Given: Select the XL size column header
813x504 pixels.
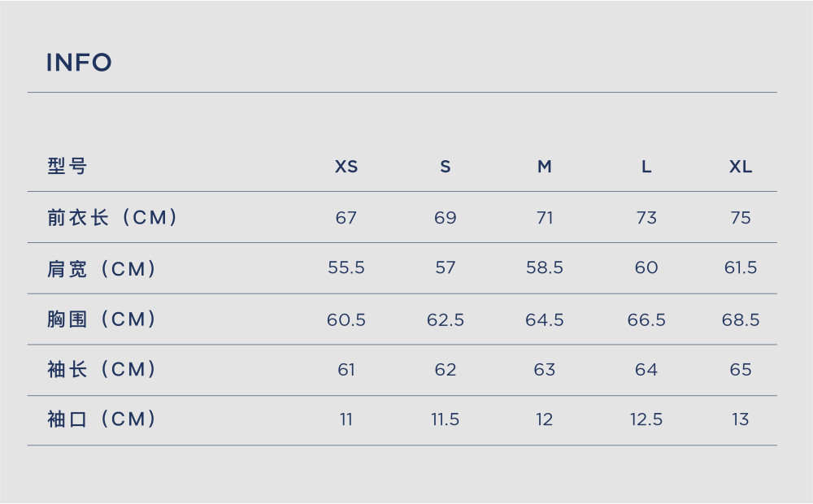Looking at the screenshot, I should (x=741, y=167).
